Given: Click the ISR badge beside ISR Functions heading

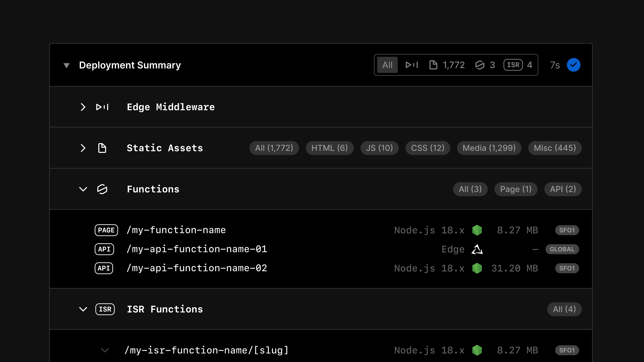Looking at the screenshot, I should point(105,309).
